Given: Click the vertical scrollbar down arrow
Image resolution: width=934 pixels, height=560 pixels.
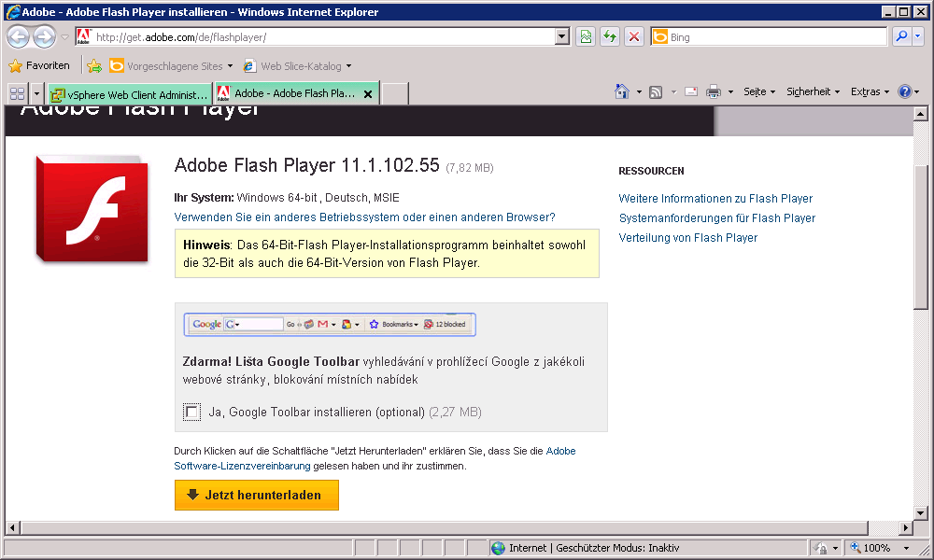Looking at the screenshot, I should point(920,512).
